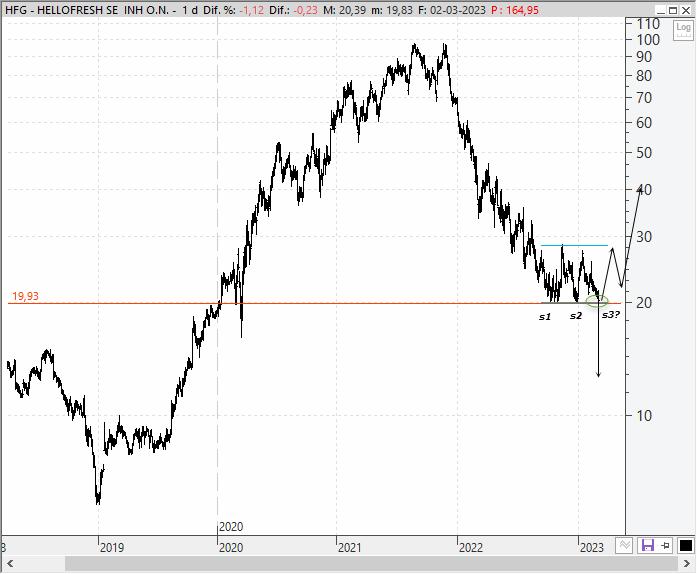
Task: Click the double-chevron down icon
Action: (625, 545)
